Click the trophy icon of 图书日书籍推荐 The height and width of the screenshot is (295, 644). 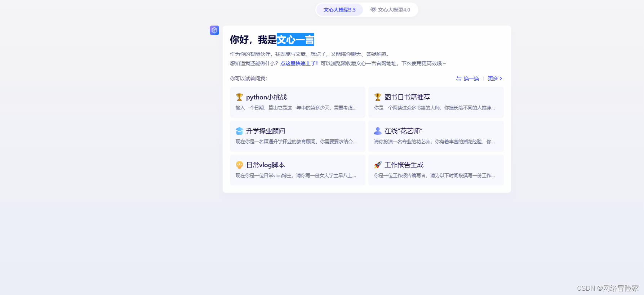click(378, 97)
